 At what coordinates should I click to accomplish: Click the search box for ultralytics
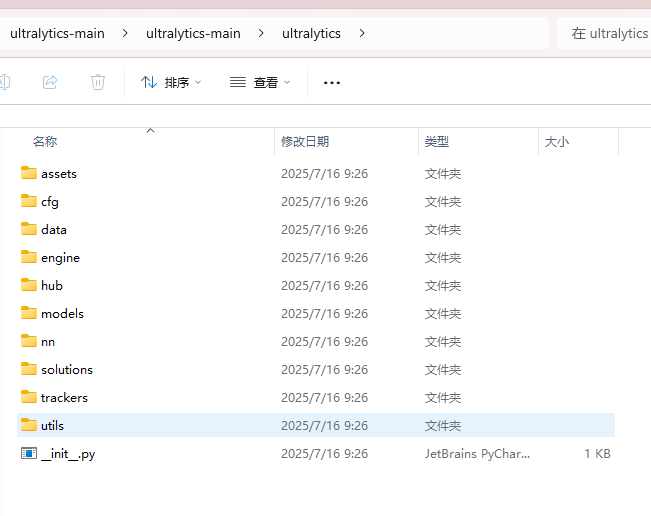tap(604, 33)
